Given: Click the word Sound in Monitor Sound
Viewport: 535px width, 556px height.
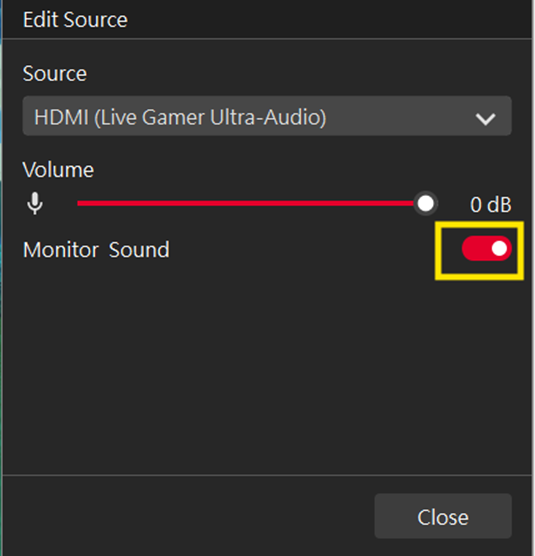Looking at the screenshot, I should point(139,250).
